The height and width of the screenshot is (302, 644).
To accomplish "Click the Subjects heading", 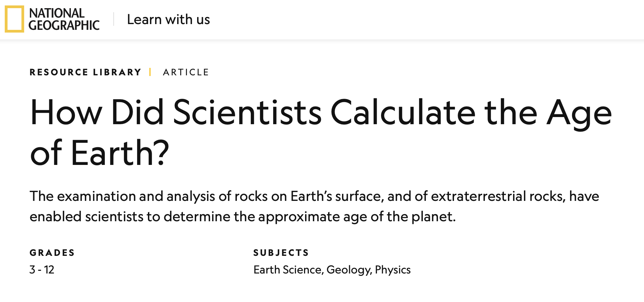I will (x=281, y=253).
